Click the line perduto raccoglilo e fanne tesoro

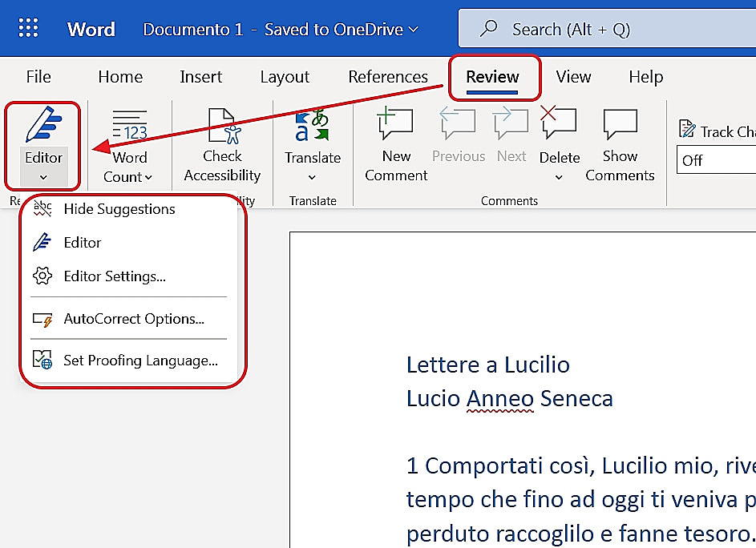pos(580,534)
